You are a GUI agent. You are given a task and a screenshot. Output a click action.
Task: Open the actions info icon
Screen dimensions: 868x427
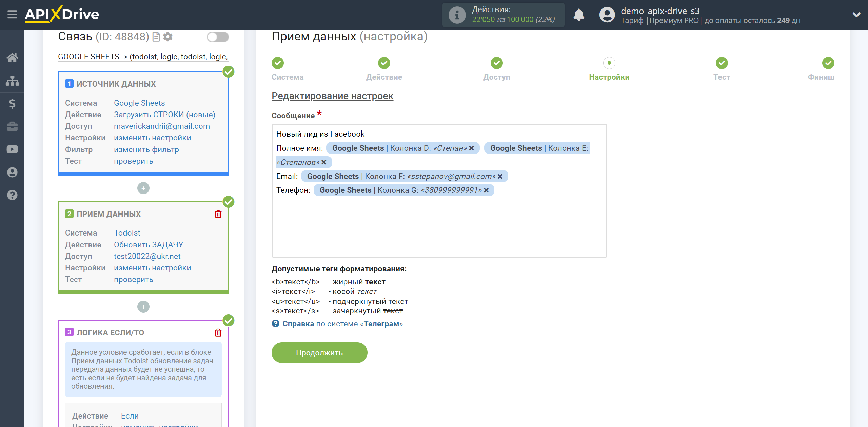click(x=457, y=15)
